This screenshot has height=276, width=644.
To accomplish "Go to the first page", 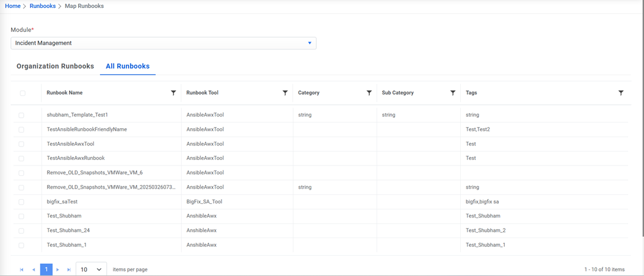I will [22, 269].
